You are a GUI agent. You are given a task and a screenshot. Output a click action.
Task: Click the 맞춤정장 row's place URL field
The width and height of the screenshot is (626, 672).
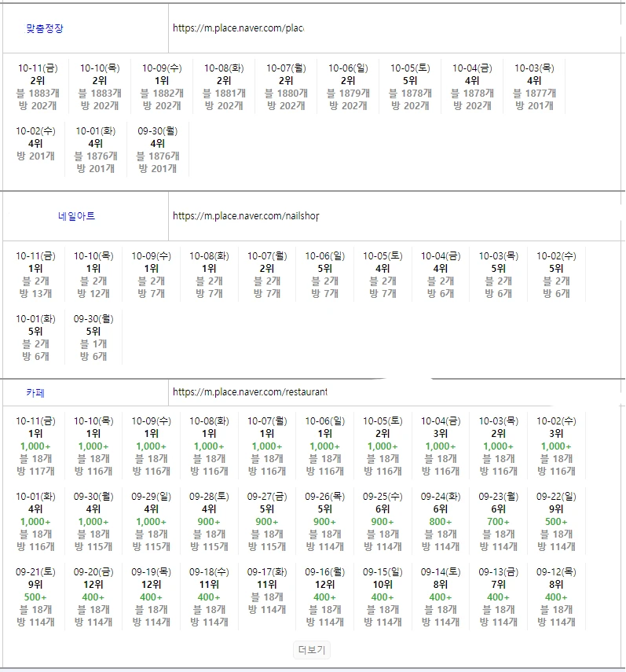tap(238, 28)
